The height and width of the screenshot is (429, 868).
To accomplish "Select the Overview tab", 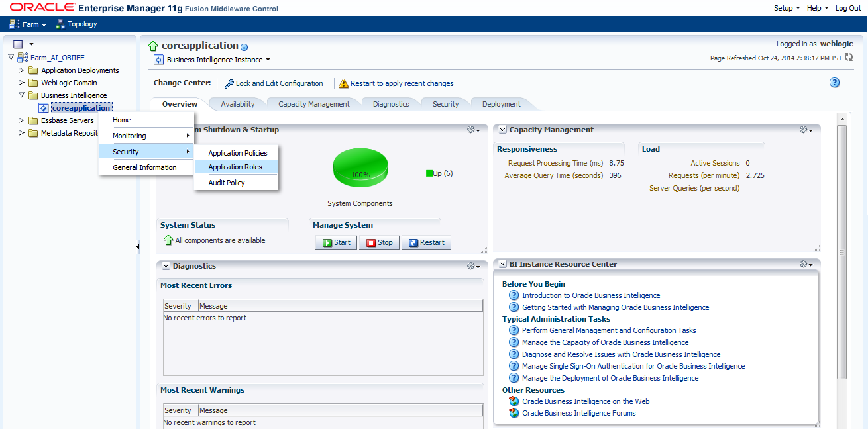I will [x=180, y=104].
